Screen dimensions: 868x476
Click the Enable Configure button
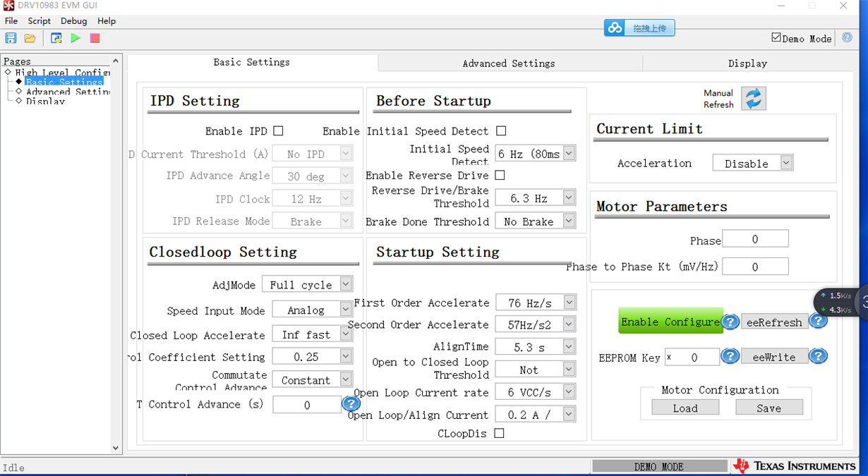click(670, 321)
